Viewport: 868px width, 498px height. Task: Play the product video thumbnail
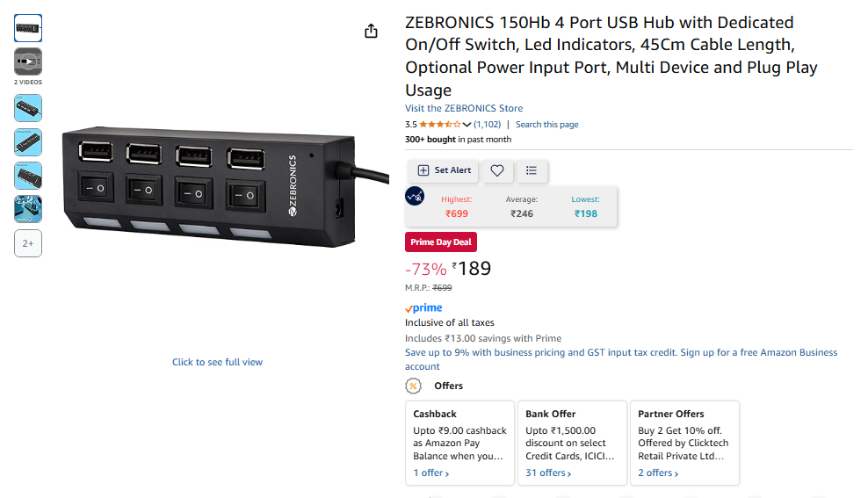tap(28, 61)
